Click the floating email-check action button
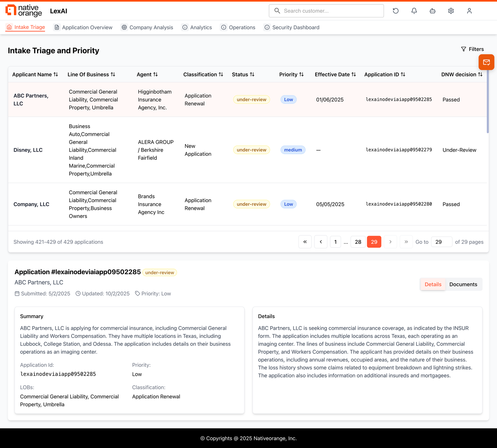The image size is (497, 448). tap(486, 62)
